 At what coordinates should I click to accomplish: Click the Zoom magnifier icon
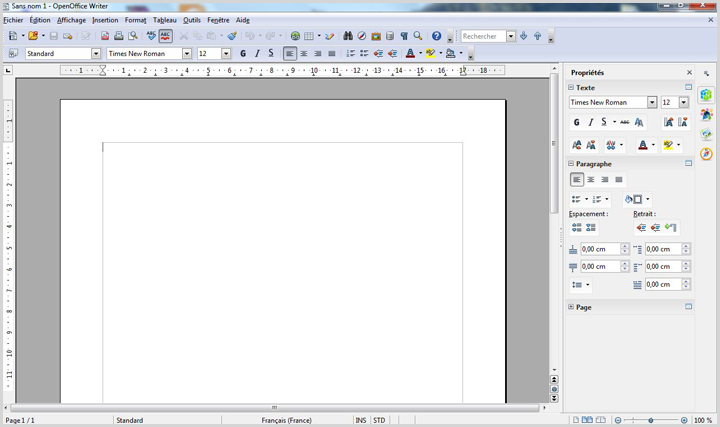pyautogui.click(x=418, y=36)
